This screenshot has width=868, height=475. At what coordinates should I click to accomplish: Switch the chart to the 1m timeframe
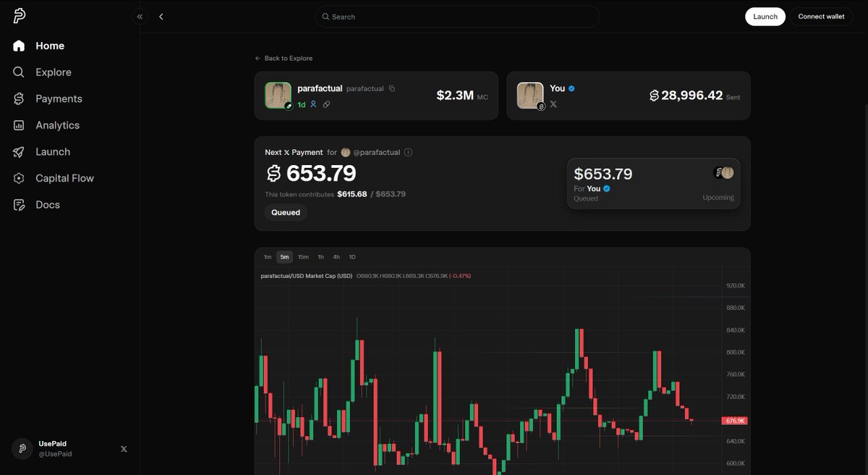268,257
